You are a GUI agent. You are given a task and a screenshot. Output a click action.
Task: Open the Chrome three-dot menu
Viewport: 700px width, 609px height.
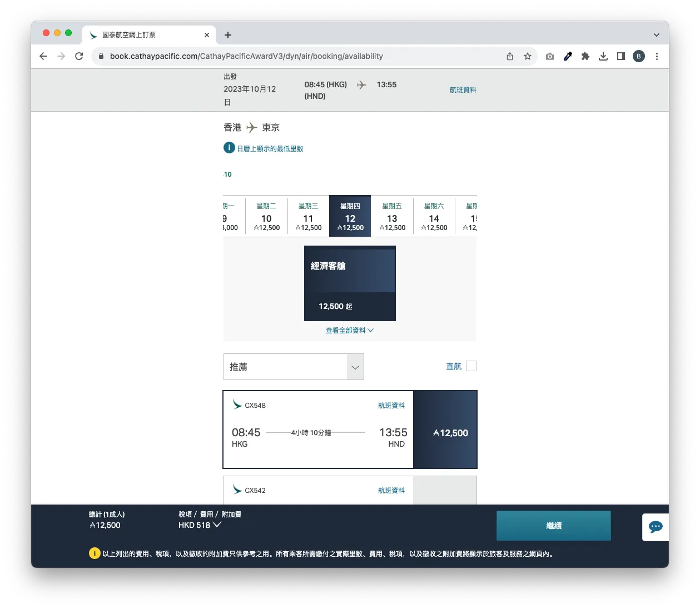coord(657,56)
